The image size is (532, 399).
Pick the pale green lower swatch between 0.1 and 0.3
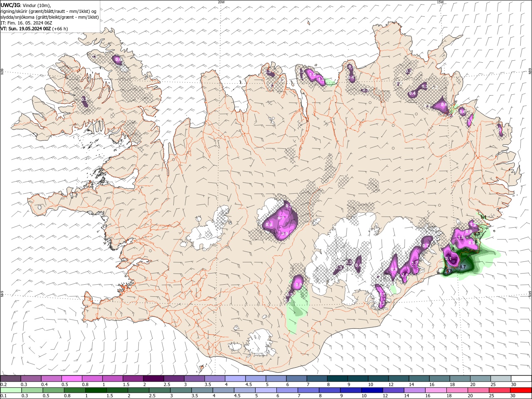pos(11,390)
